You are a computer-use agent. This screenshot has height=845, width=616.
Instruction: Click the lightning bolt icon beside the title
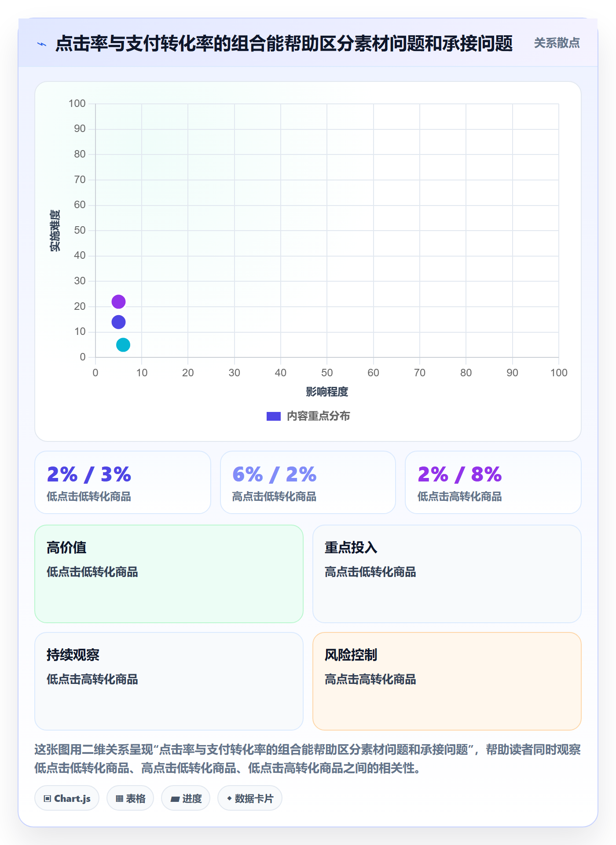point(42,44)
